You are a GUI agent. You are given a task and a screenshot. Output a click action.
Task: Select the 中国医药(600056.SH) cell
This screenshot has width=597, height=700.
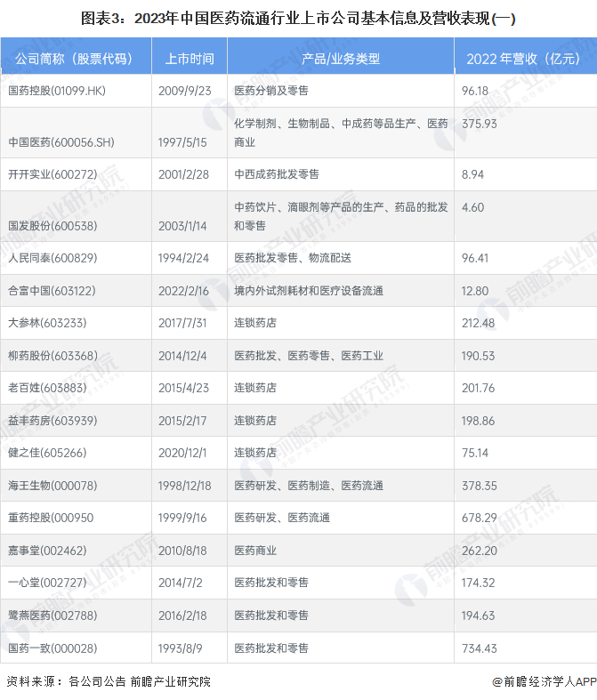pyautogui.click(x=76, y=133)
